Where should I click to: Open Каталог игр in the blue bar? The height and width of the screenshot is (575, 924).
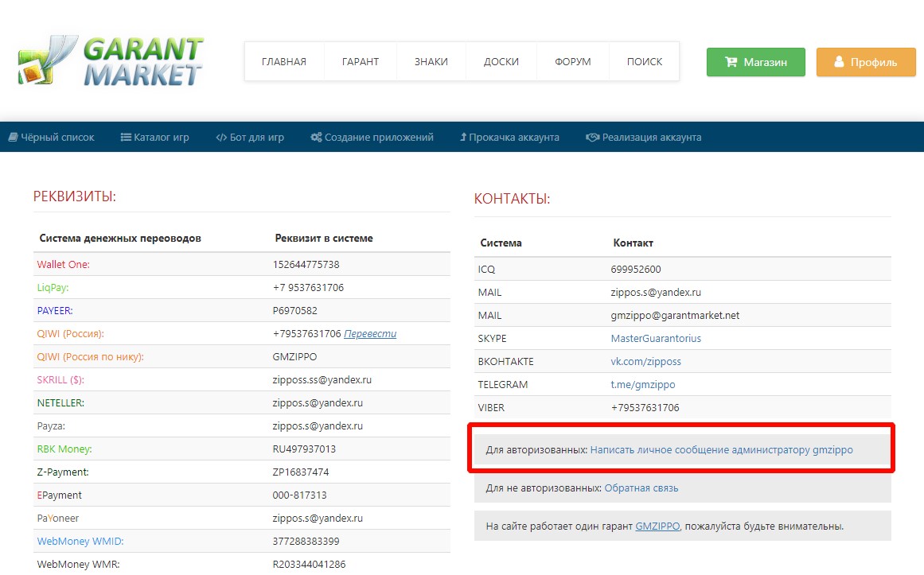coord(155,138)
